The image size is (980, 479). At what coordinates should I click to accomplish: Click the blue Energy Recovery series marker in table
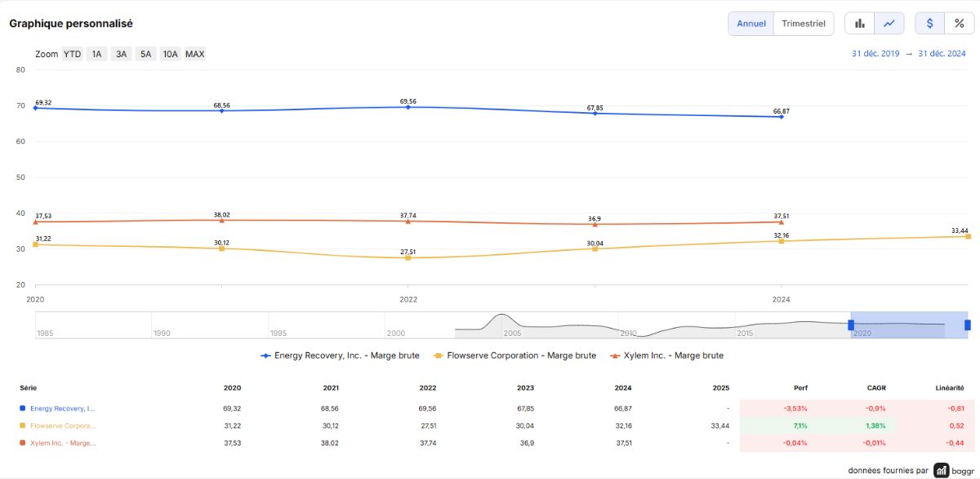click(x=23, y=408)
